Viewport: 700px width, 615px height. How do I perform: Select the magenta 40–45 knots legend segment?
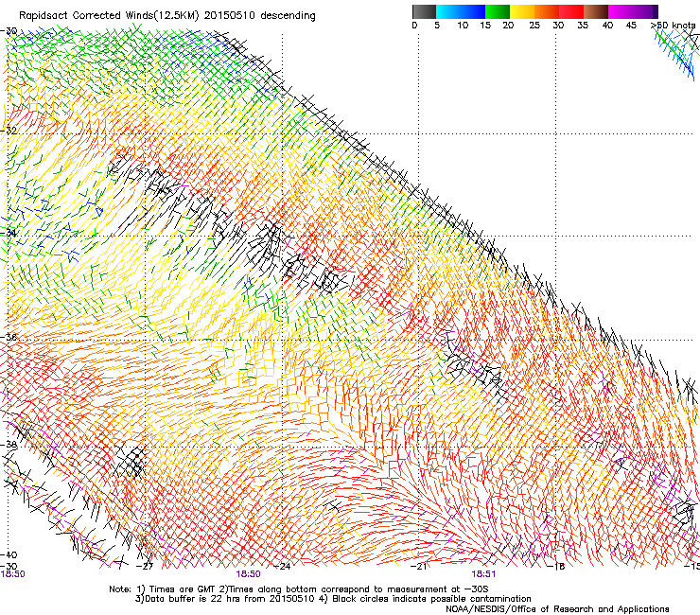click(621, 11)
